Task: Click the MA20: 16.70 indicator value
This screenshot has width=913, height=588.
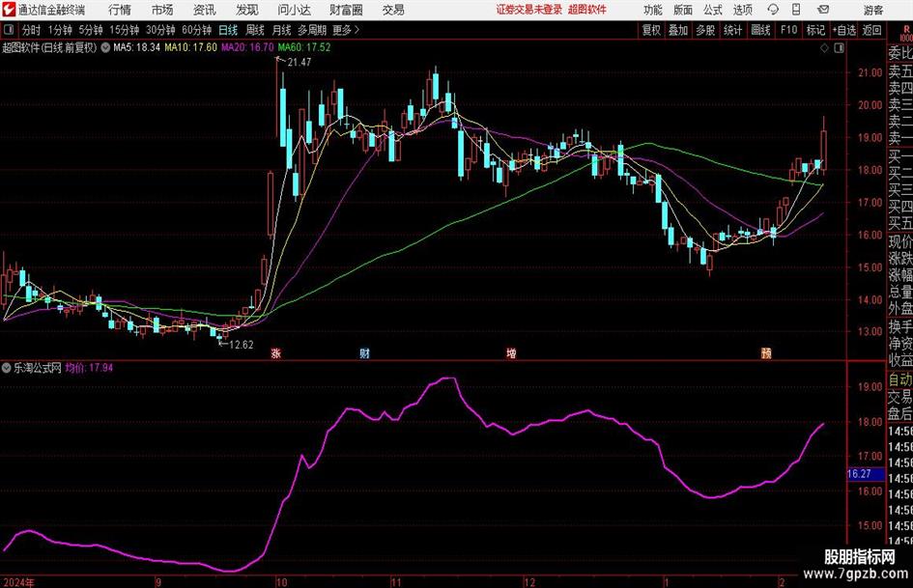Action: point(247,47)
